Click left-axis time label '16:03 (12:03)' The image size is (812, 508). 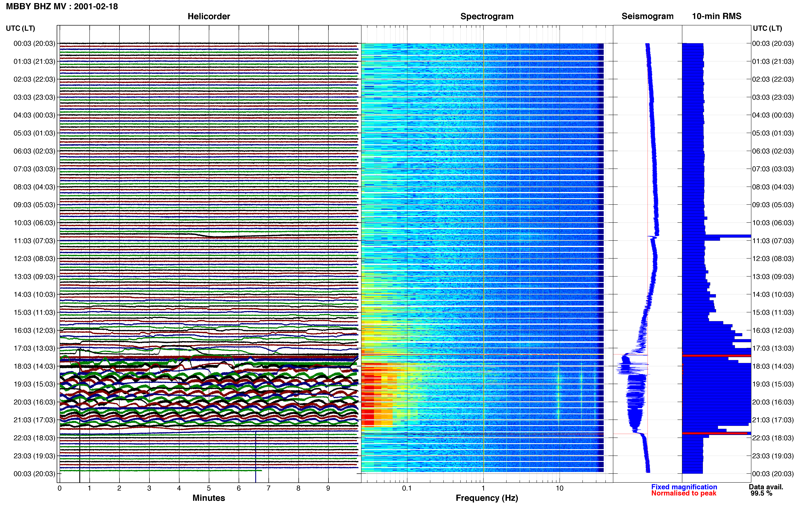point(34,331)
